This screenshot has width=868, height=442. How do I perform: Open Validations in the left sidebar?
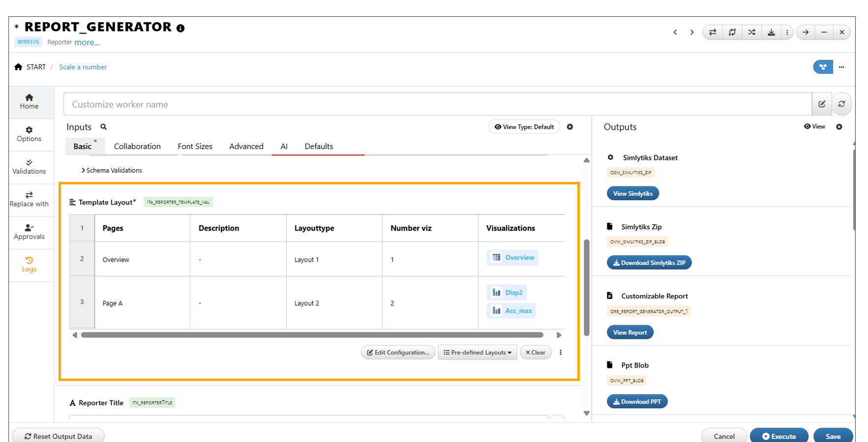(29, 167)
